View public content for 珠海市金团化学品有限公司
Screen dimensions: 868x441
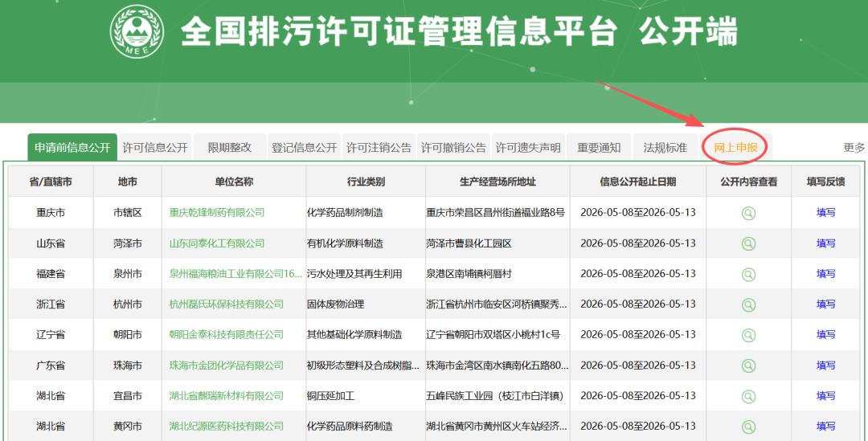[x=748, y=365]
